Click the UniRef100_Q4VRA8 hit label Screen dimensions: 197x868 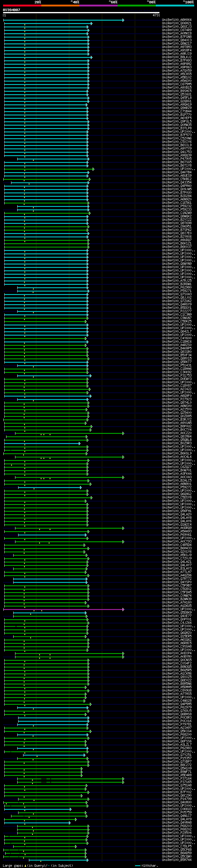[177, 823]
